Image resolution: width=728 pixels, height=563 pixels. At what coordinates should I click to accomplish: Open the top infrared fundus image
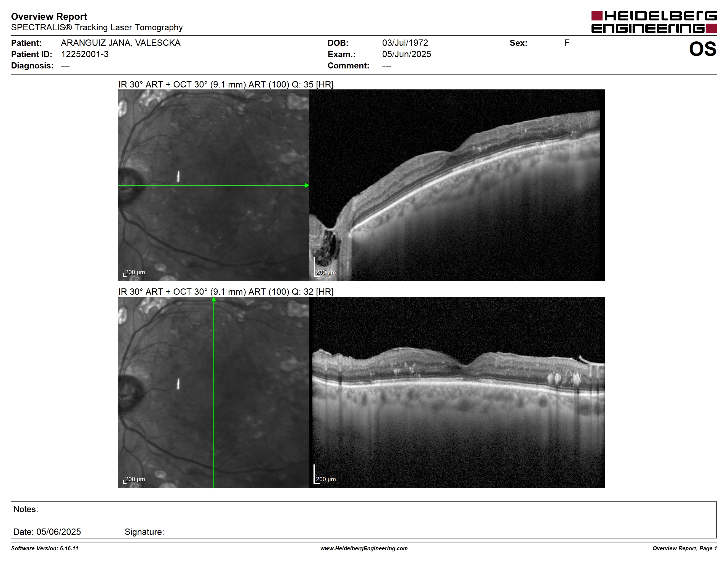pyautogui.click(x=214, y=185)
